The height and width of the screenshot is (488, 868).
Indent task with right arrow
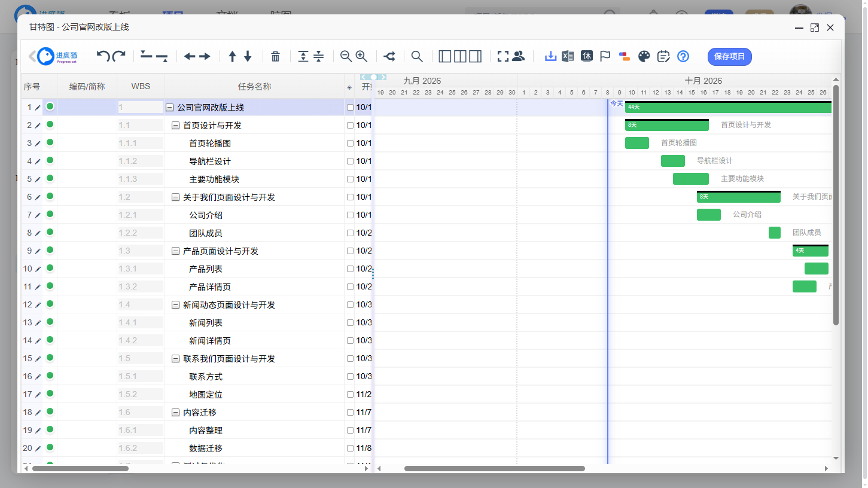[x=205, y=56]
